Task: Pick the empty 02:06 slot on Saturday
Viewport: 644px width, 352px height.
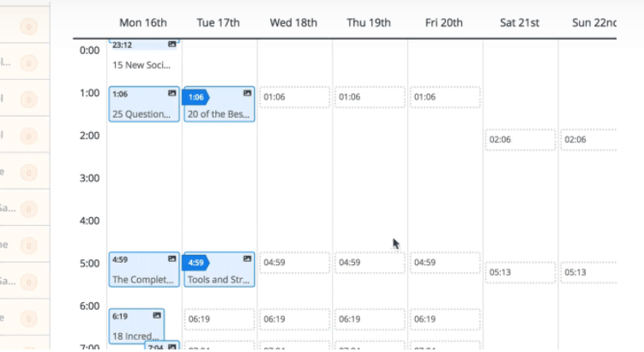Action: [521, 139]
